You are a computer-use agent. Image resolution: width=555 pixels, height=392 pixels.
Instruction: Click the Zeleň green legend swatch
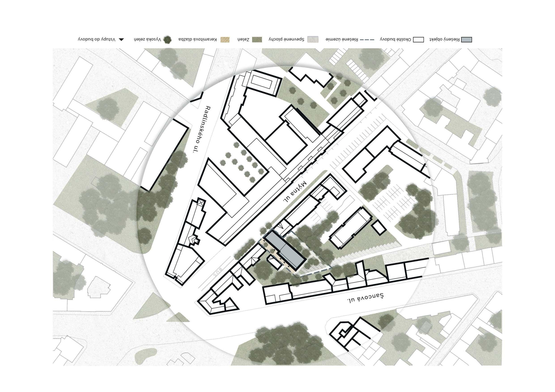coord(257,40)
